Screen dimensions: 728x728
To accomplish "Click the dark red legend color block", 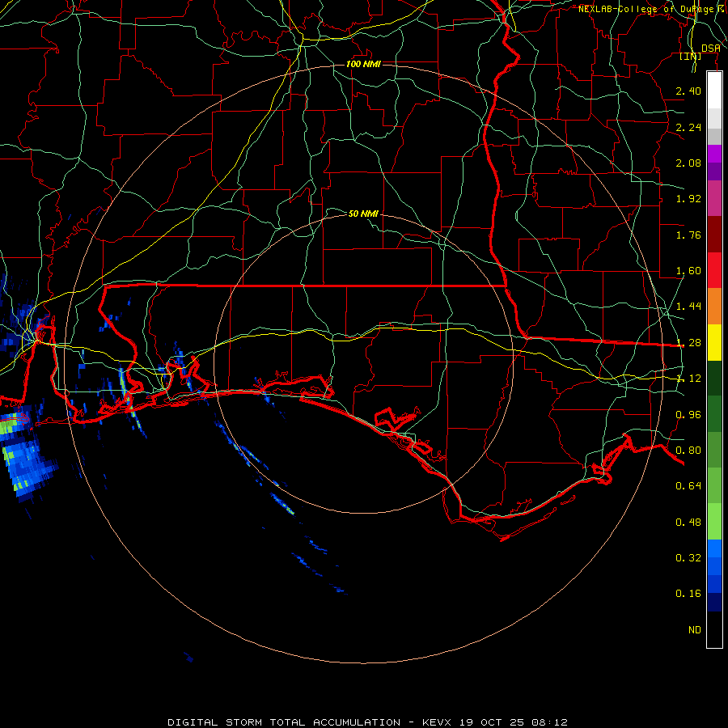I will point(714,235).
